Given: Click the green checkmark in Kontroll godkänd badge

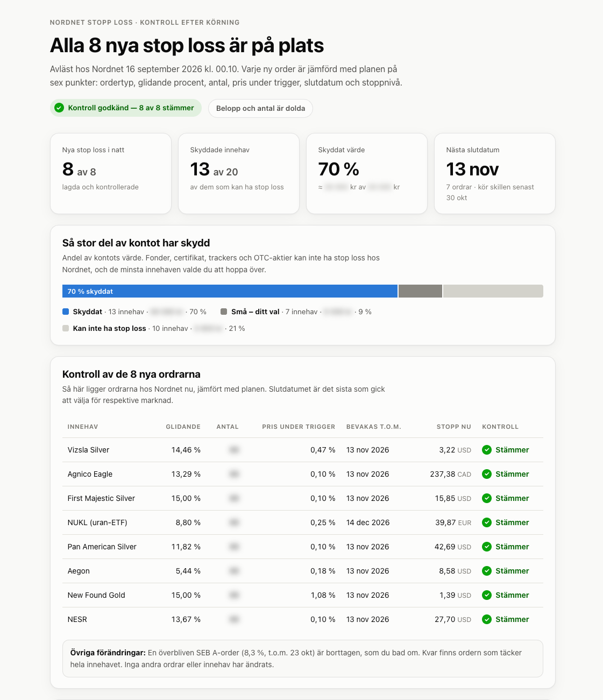Looking at the screenshot, I should [x=59, y=108].
